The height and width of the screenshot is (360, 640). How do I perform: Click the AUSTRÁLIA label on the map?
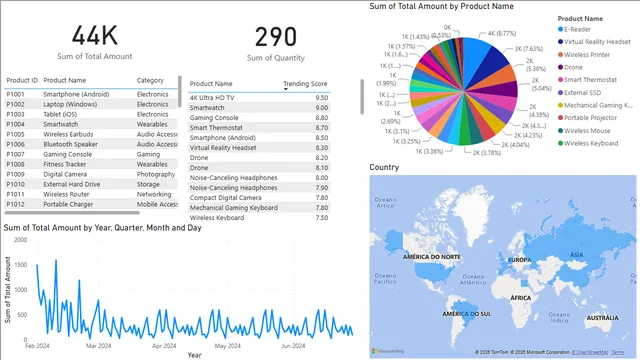(602, 318)
